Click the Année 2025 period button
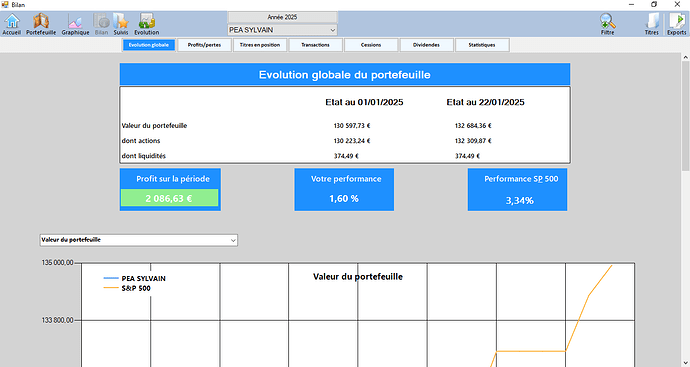The image size is (690, 367). (x=282, y=17)
